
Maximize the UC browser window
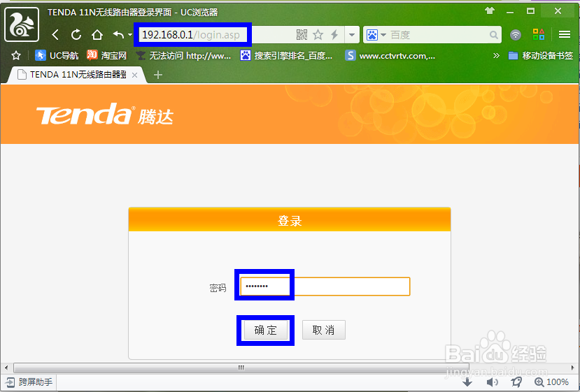pos(530,11)
